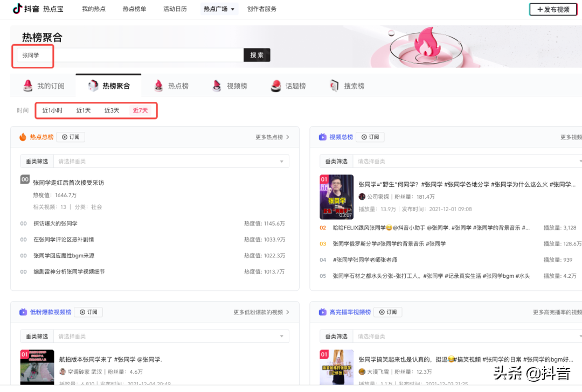Open video 张同学石材之都水头分张
582x392 pixels.
tap(431, 276)
